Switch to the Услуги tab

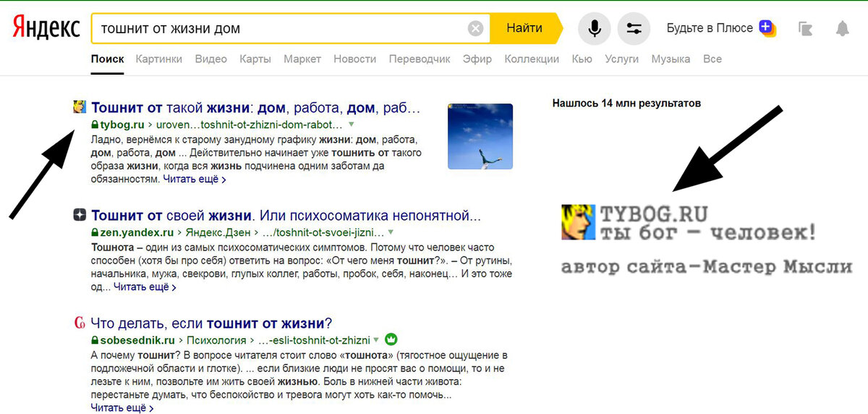click(622, 59)
